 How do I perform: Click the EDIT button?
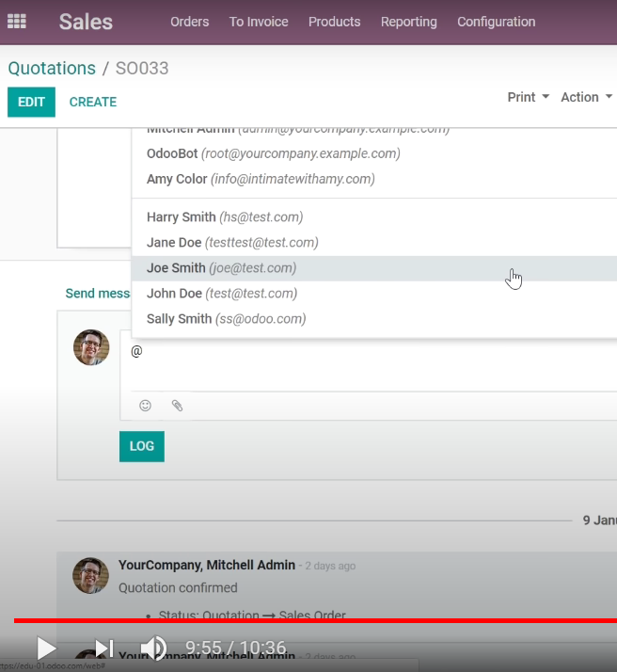pos(31,102)
